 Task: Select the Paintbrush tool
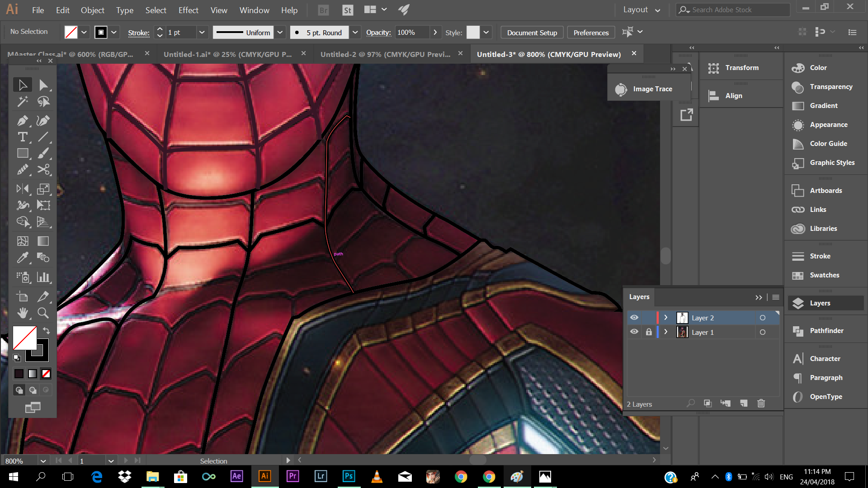(43, 153)
